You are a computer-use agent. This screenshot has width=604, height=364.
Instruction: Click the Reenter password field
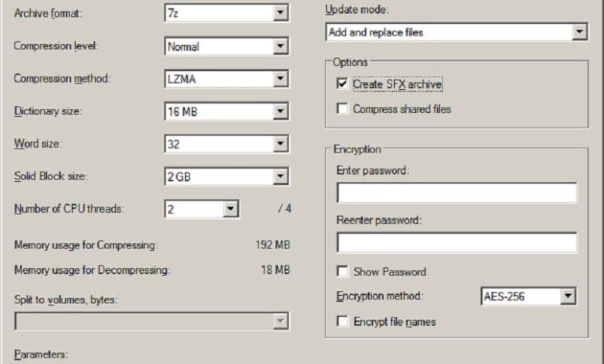(x=456, y=243)
